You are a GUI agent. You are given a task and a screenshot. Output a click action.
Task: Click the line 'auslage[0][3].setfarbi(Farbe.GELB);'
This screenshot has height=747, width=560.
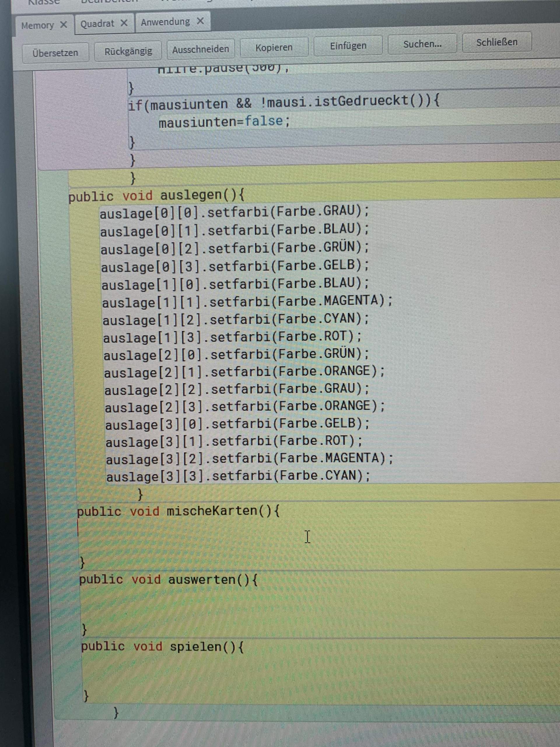(x=236, y=266)
